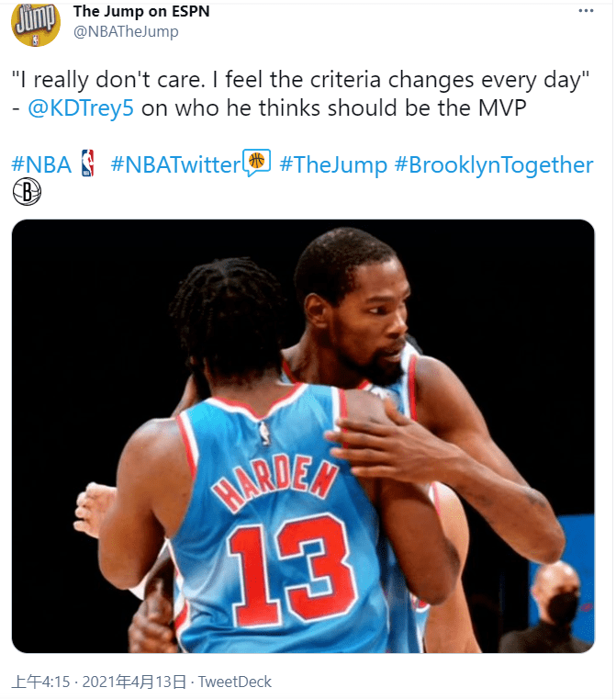Click the tweet date 2021年4月13日
This screenshot has height=699, width=616.
[x=134, y=682]
